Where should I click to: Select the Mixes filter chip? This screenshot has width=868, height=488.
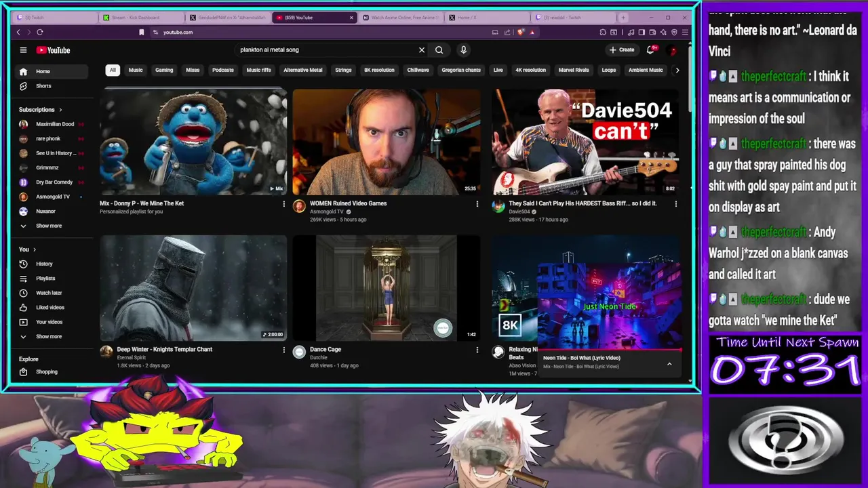193,70
